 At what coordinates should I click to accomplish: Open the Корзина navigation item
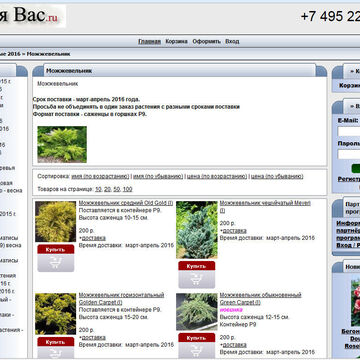pos(177,42)
